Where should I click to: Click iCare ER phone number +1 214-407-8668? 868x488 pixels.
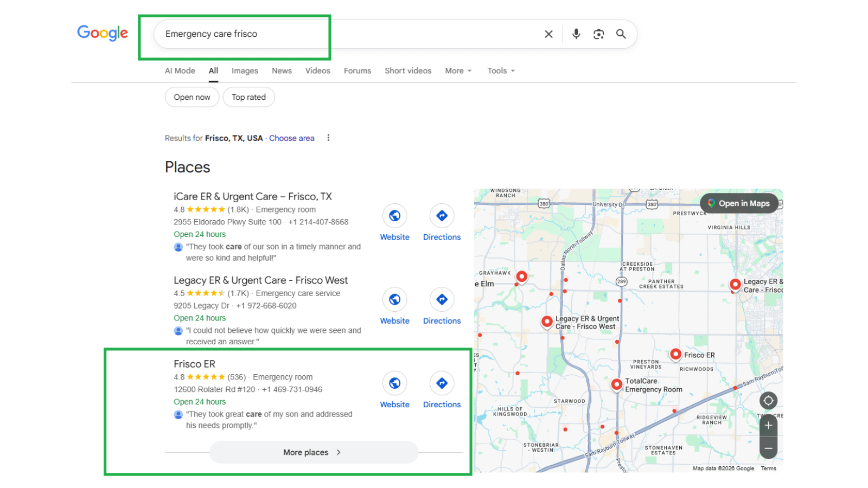click(x=318, y=222)
